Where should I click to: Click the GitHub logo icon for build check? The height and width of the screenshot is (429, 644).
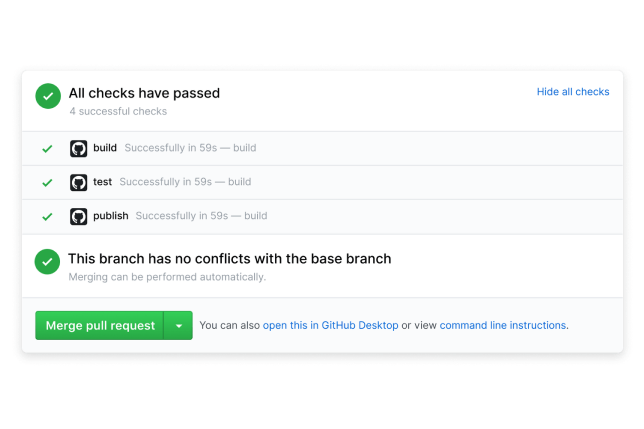point(78,149)
